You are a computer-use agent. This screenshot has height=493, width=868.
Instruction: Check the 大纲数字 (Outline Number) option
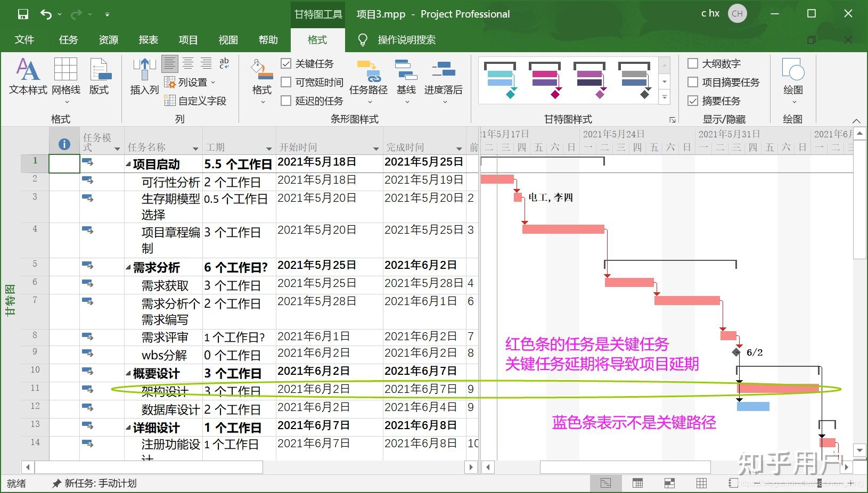click(694, 63)
